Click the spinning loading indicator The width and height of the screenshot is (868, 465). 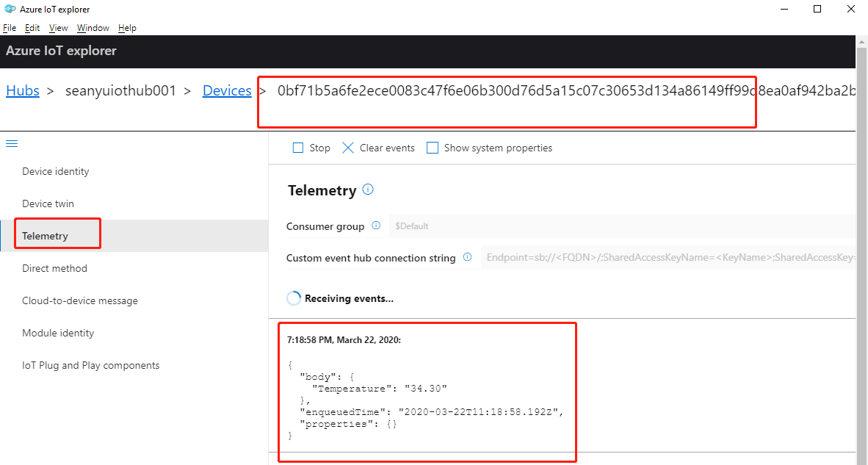click(x=294, y=298)
